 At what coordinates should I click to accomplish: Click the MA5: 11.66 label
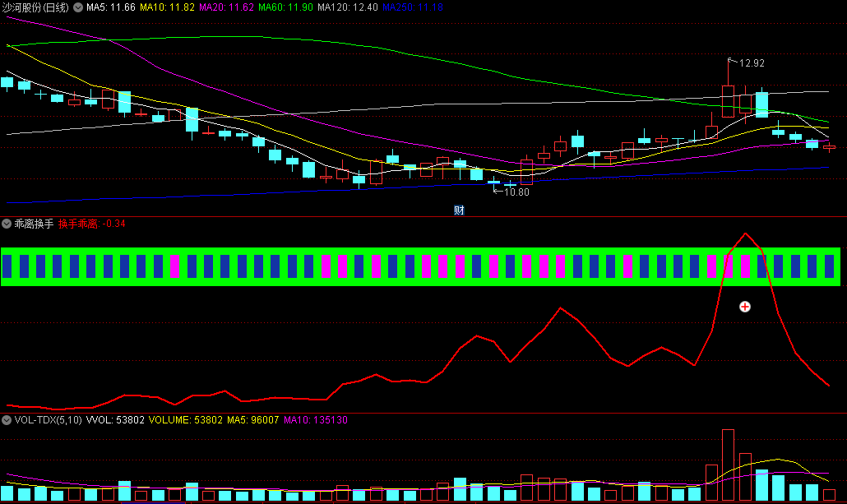pos(111,7)
